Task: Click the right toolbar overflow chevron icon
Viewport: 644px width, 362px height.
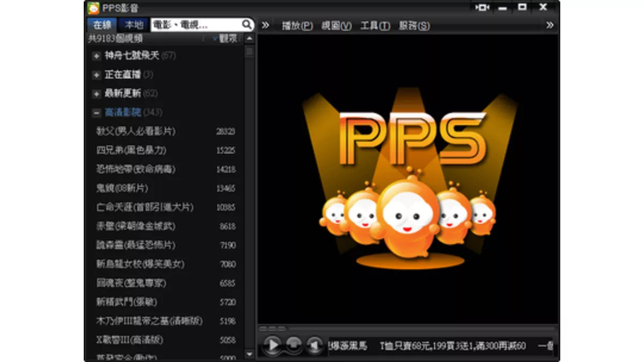Action: pos(548,25)
